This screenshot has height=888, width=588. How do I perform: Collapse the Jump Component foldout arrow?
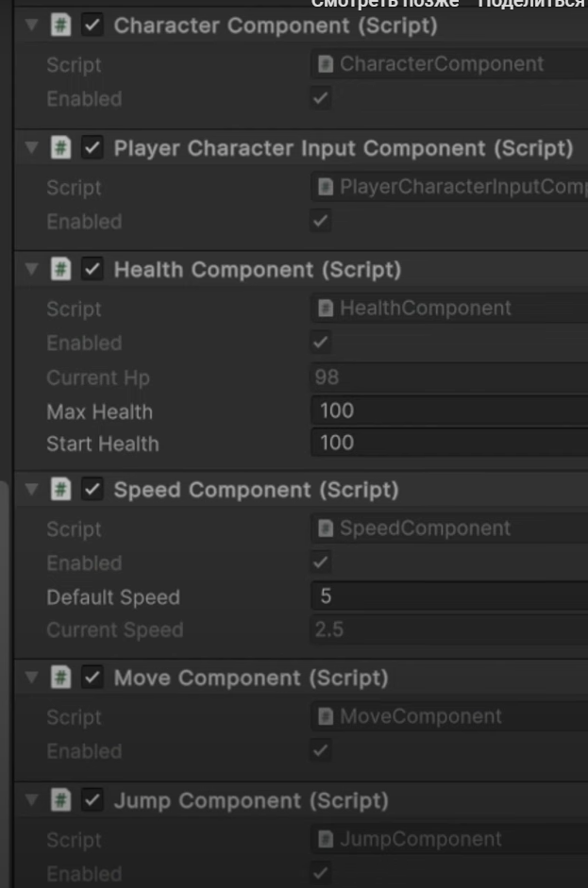pos(32,800)
